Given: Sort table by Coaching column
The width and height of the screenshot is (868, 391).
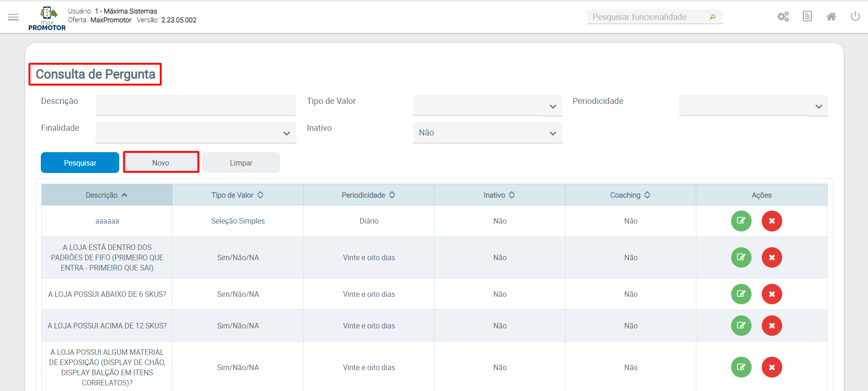Looking at the screenshot, I should point(630,195).
